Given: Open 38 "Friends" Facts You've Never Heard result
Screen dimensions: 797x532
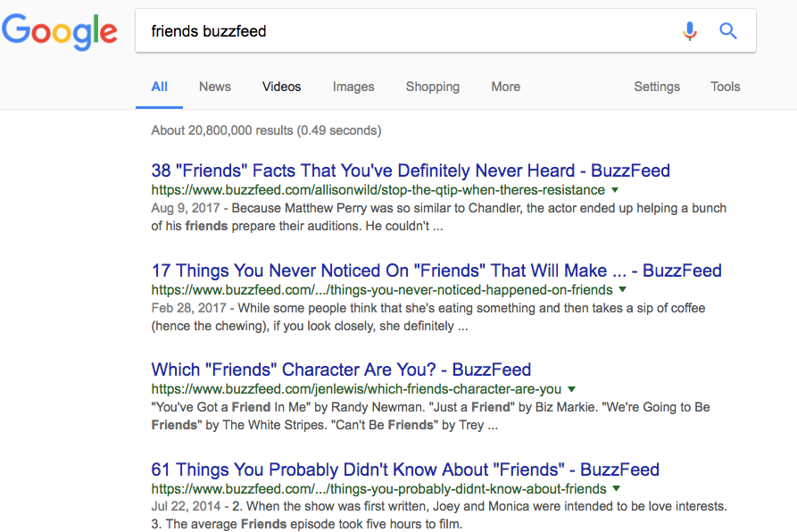Looking at the screenshot, I should [411, 170].
